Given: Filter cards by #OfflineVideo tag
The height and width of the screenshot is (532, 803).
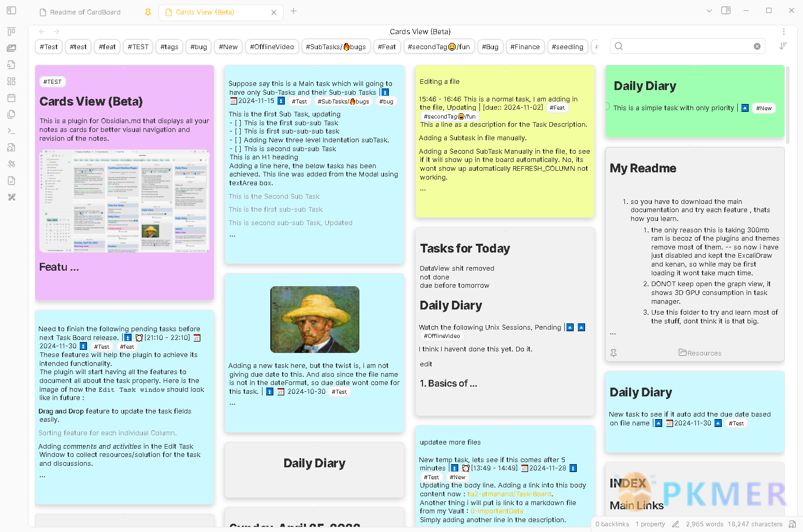Looking at the screenshot, I should pos(272,47).
